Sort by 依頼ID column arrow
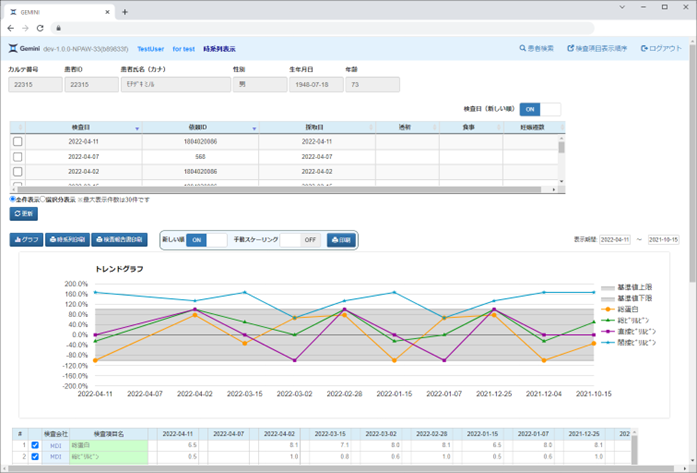The image size is (697, 473). 254,128
